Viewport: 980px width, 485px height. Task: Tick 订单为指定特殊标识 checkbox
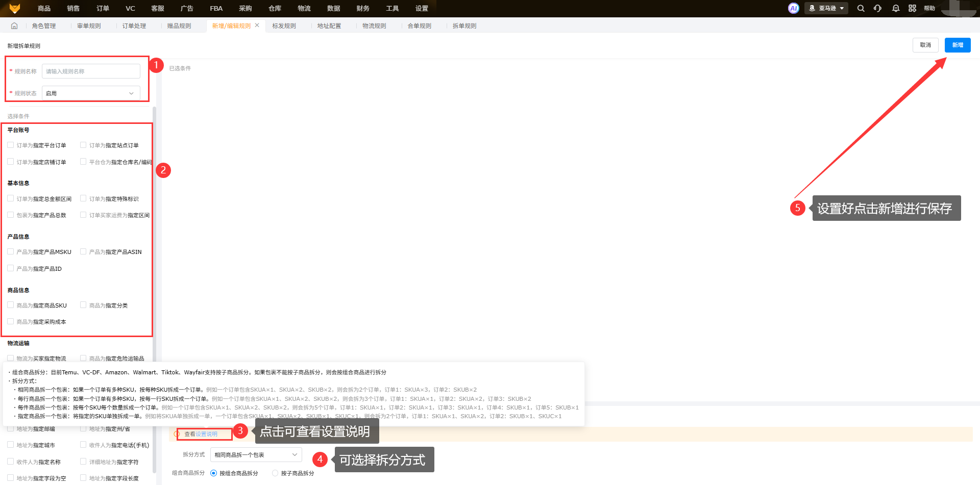point(83,198)
